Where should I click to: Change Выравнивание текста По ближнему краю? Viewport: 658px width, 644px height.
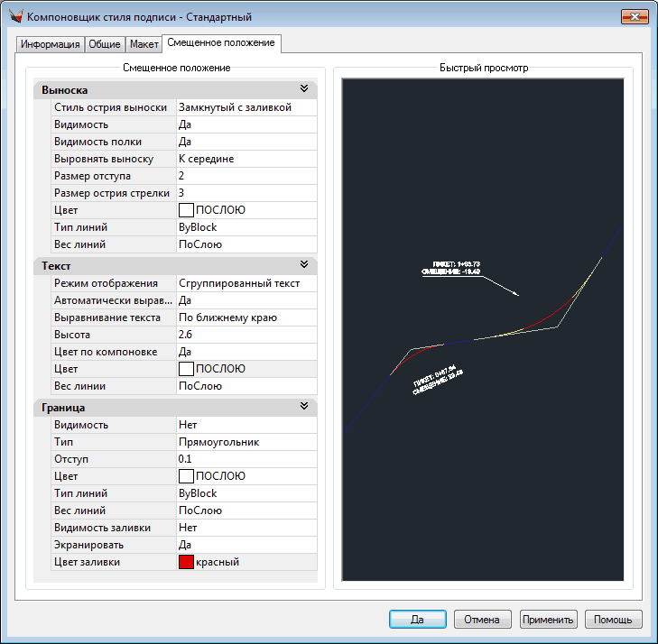(246, 317)
